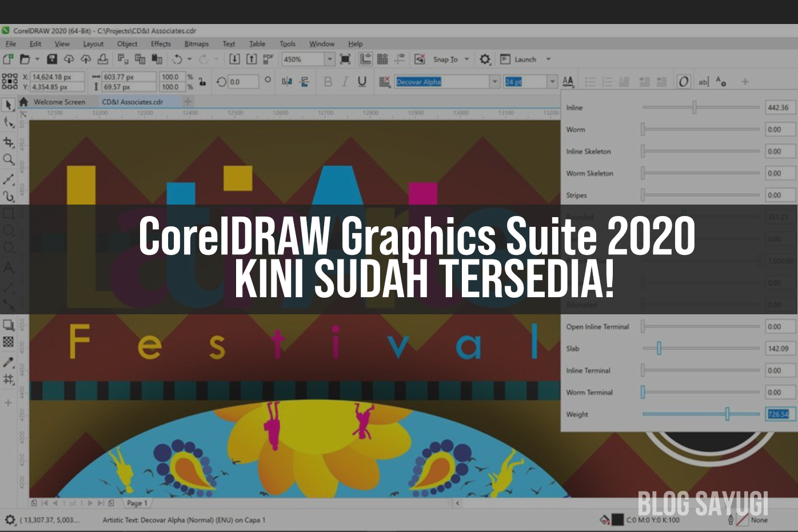
Task: Expand the Open folder dropdown arrow
Action: click(37, 59)
